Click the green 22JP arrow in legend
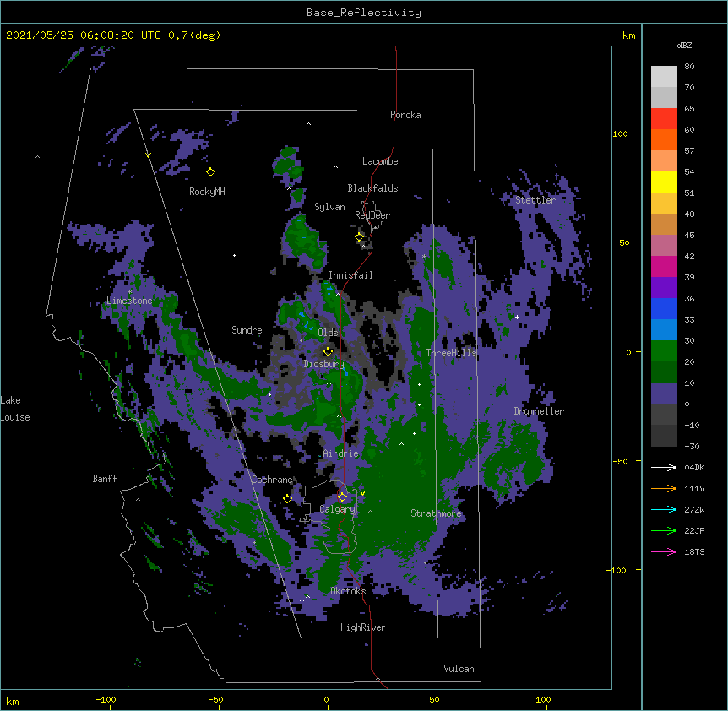Image resolution: width=728 pixels, height=711 pixels. (664, 530)
